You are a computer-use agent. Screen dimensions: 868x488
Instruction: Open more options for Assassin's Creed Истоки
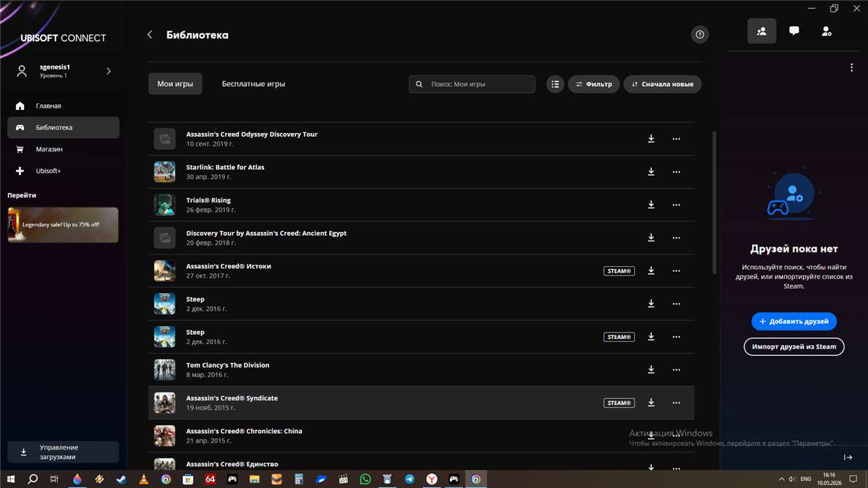point(676,270)
